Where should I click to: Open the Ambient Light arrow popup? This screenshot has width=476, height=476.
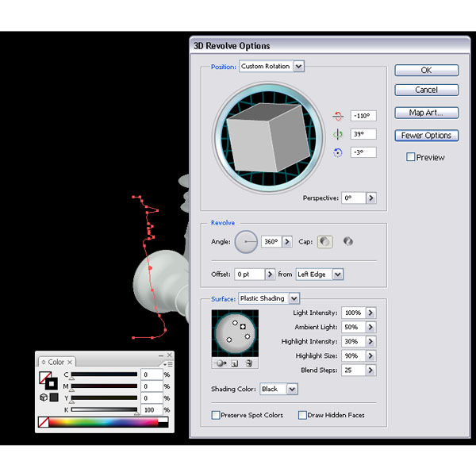click(370, 327)
